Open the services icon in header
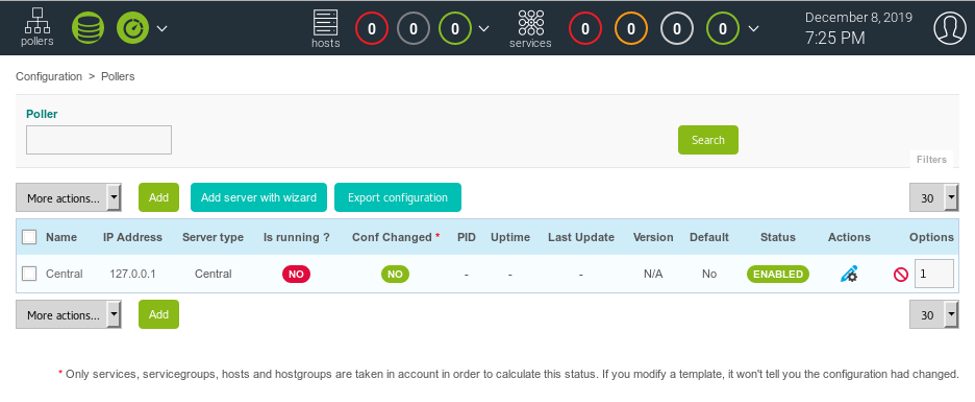The image size is (975, 402). 530,28
